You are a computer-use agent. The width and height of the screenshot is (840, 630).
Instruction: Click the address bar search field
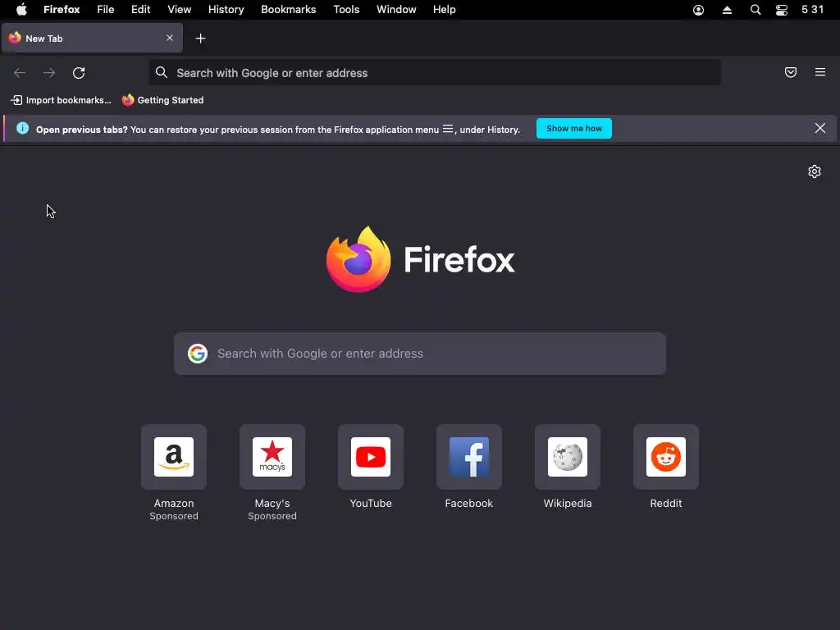point(435,72)
